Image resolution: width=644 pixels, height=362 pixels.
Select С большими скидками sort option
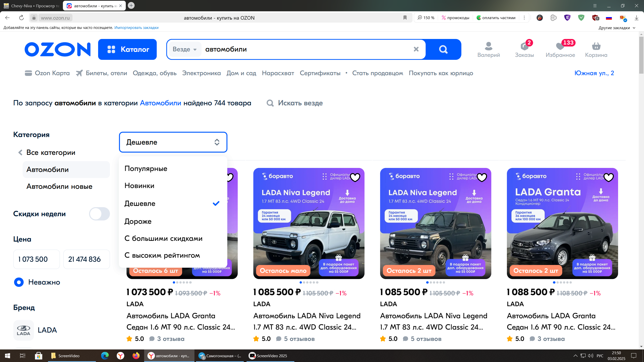pos(173,238)
